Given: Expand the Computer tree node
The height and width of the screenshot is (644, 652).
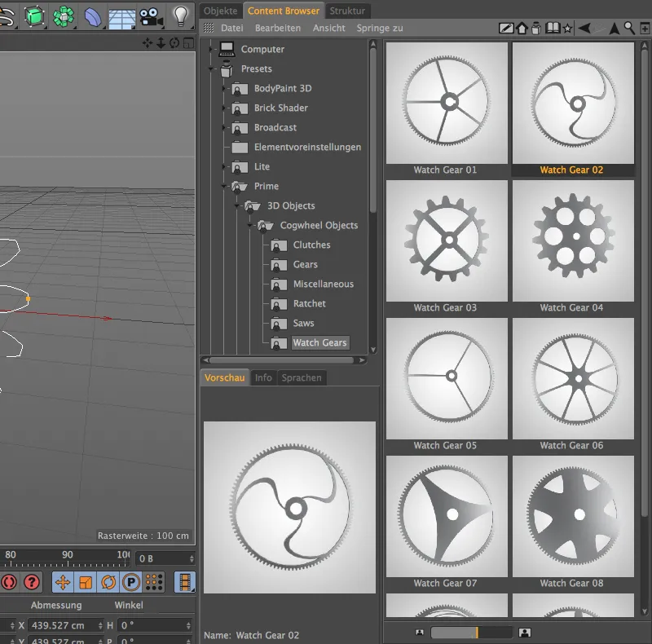Looking at the screenshot, I should pyautogui.click(x=210, y=49).
